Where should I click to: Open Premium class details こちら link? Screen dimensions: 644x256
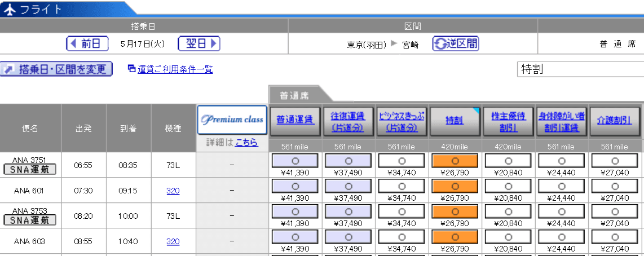(x=247, y=143)
